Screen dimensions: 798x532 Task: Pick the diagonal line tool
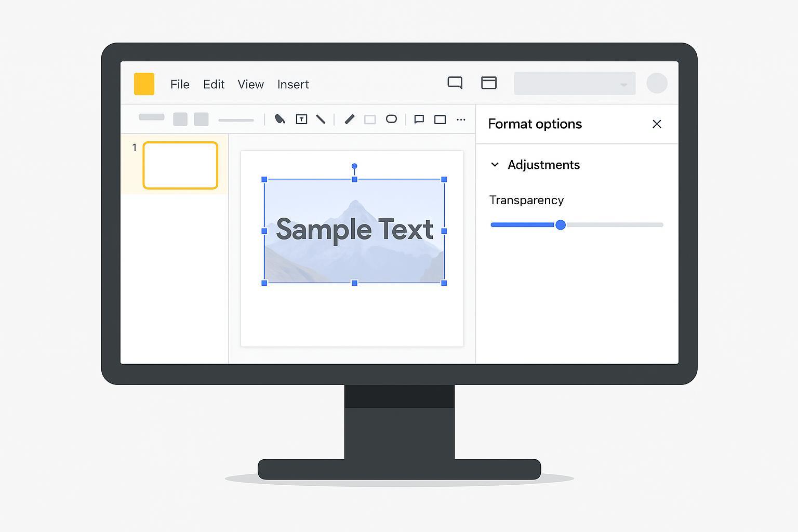[x=321, y=119]
